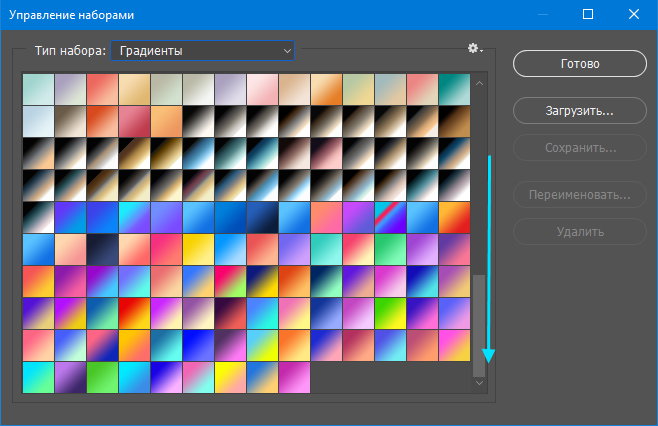Screen dimensions: 658x426
Task: Open the preset manager gear options menu
Action: coord(475,49)
